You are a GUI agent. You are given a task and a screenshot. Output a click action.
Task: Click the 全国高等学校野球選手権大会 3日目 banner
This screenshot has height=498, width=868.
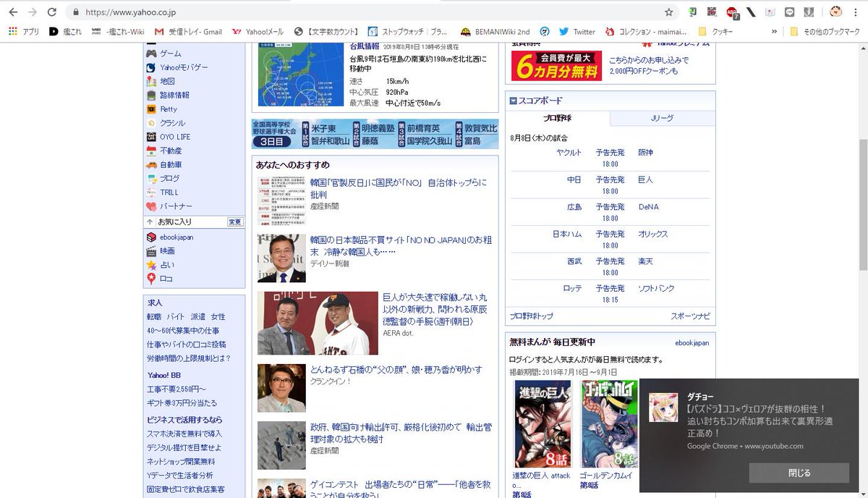point(375,134)
